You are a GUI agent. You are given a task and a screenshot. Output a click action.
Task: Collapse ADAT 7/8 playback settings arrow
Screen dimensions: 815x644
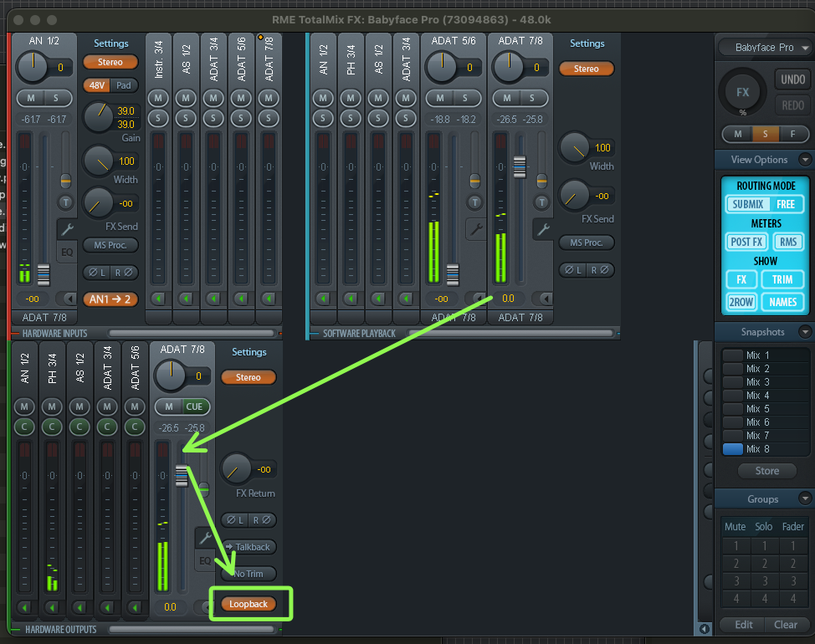point(546,299)
